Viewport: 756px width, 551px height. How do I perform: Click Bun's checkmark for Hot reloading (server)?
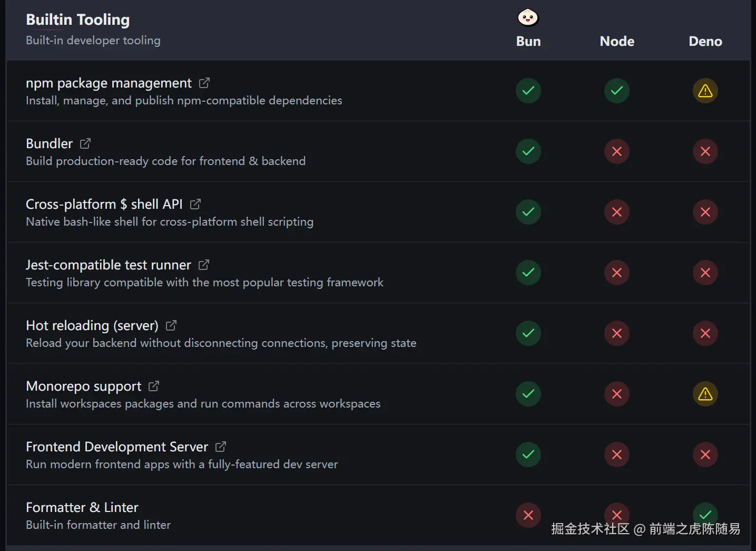point(528,333)
